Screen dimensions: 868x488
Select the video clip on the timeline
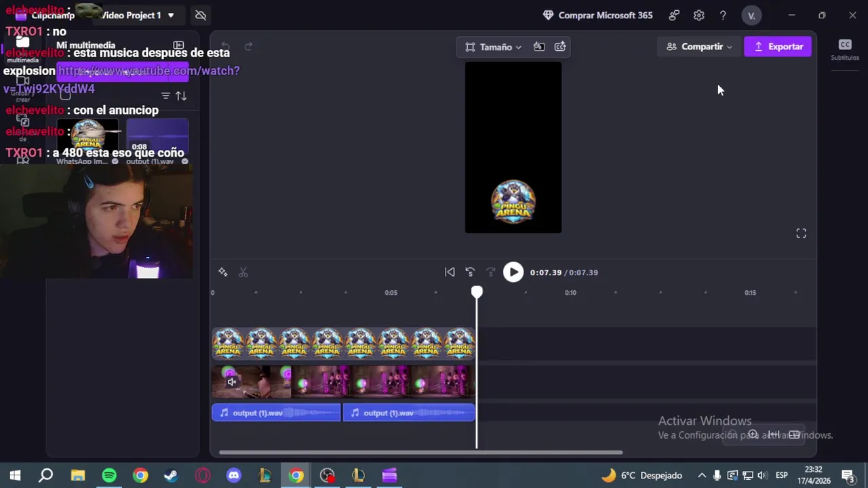pyautogui.click(x=343, y=382)
